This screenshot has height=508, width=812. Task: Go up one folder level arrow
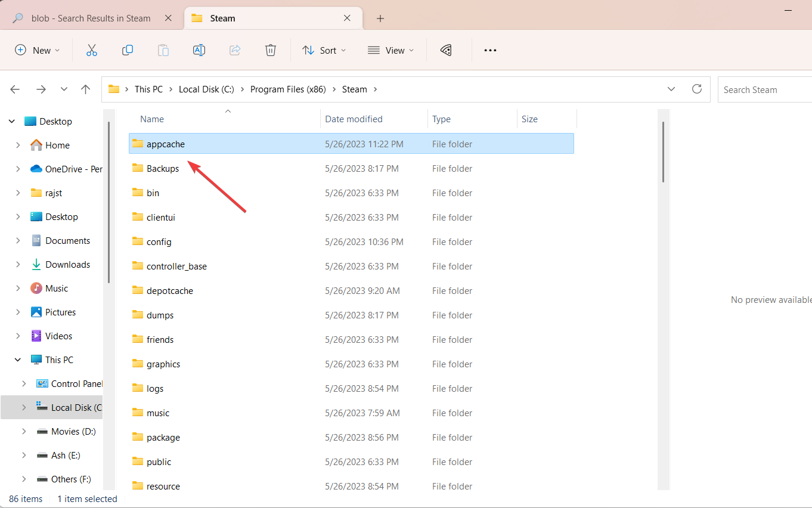(x=85, y=89)
